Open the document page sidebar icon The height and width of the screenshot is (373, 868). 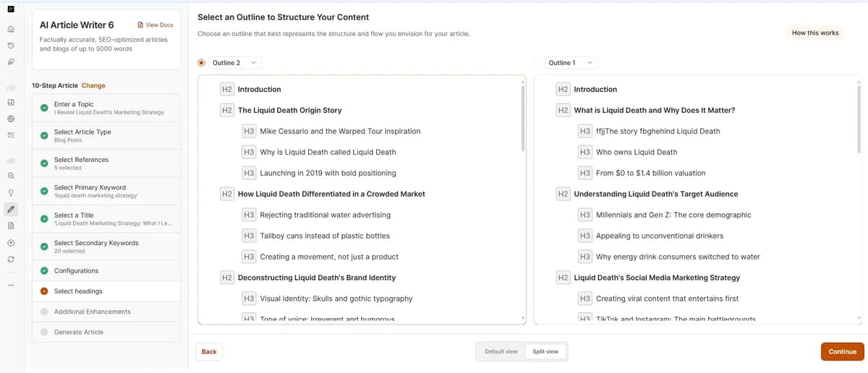(x=11, y=226)
